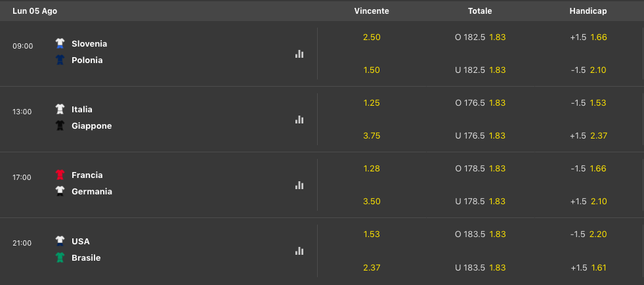Open the Italia team link
Screen dimensions: 644x285
pos(82,109)
